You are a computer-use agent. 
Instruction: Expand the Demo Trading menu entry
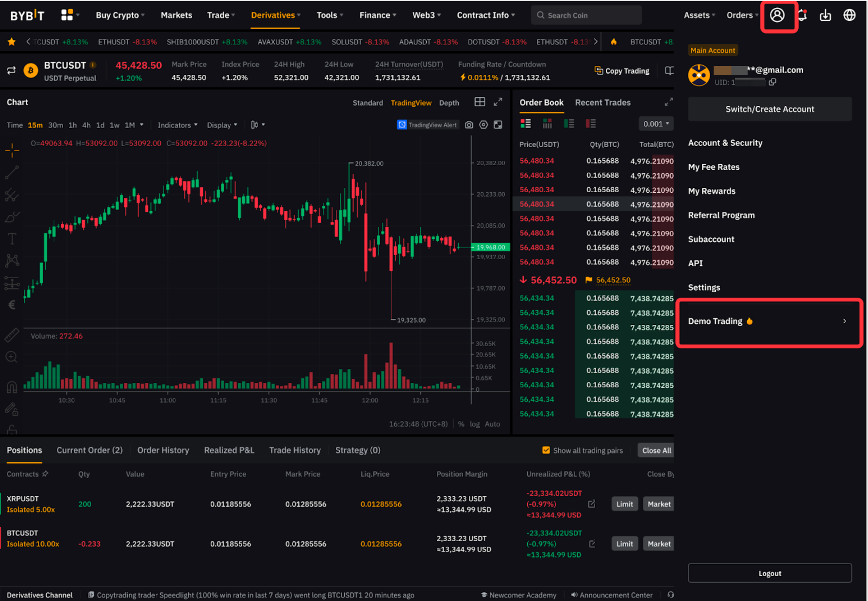[769, 321]
